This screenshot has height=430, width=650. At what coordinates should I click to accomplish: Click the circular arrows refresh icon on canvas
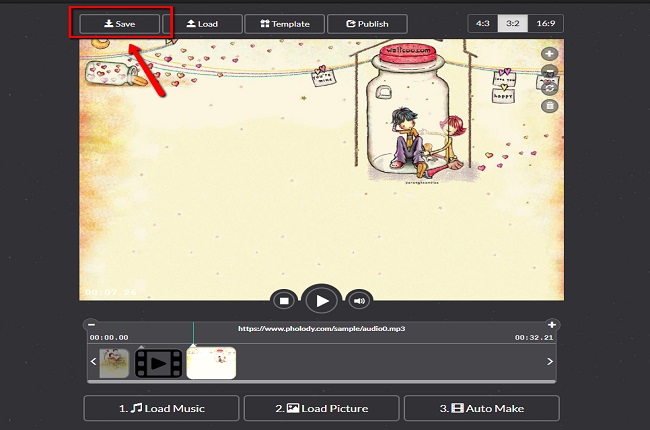coord(550,88)
